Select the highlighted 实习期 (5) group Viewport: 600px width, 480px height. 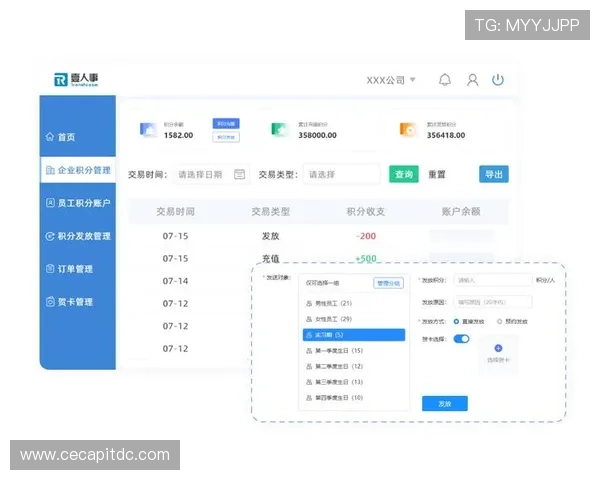pos(354,335)
